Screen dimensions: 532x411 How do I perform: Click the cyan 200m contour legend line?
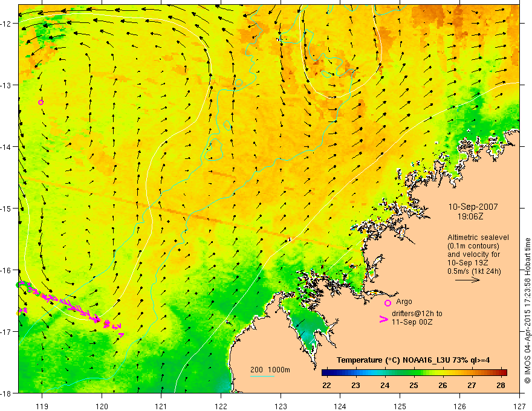coord(262,376)
